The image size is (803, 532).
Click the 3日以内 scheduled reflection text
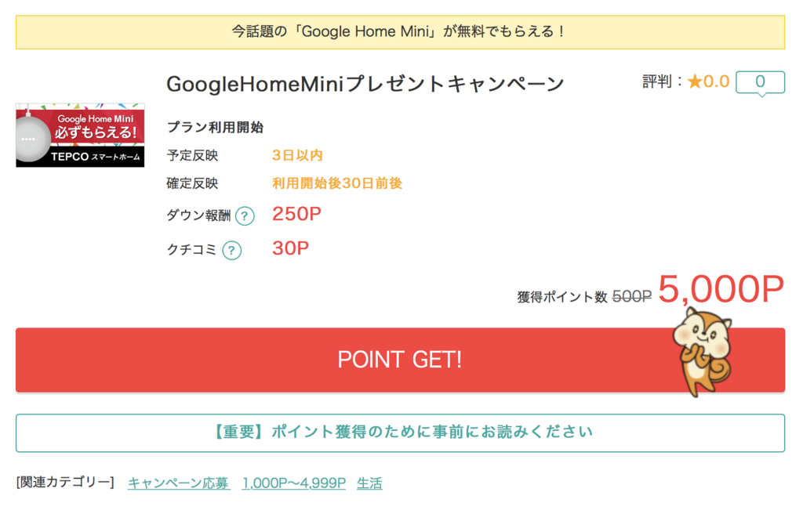pos(297,155)
